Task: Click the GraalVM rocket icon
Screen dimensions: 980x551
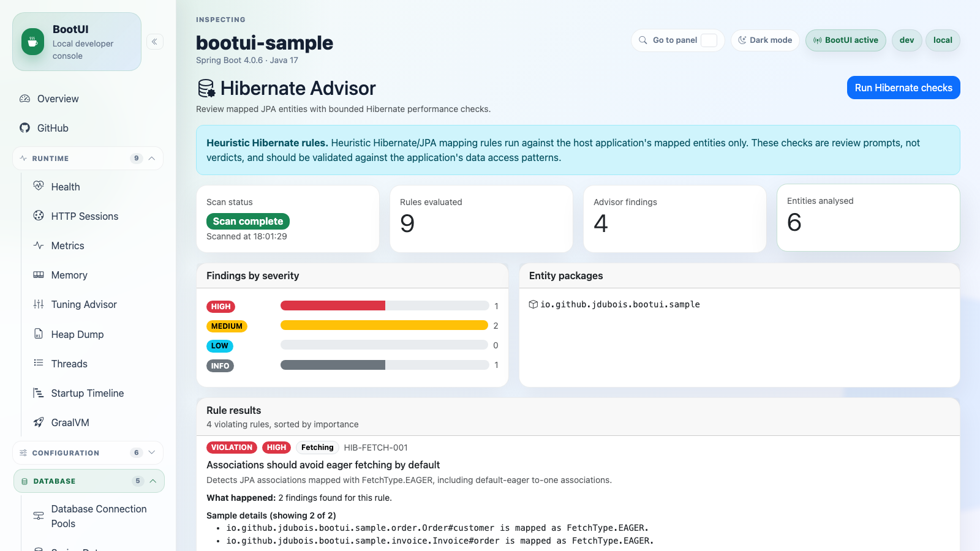Action: tap(39, 422)
